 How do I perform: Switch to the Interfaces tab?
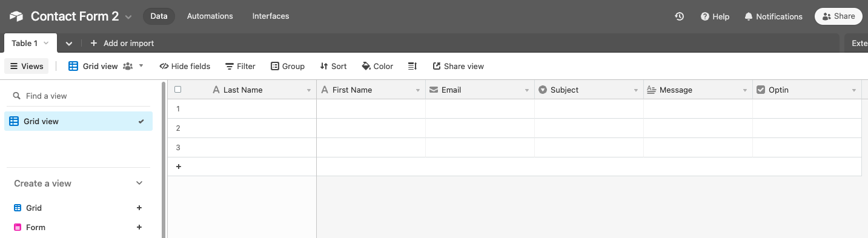pyautogui.click(x=271, y=16)
